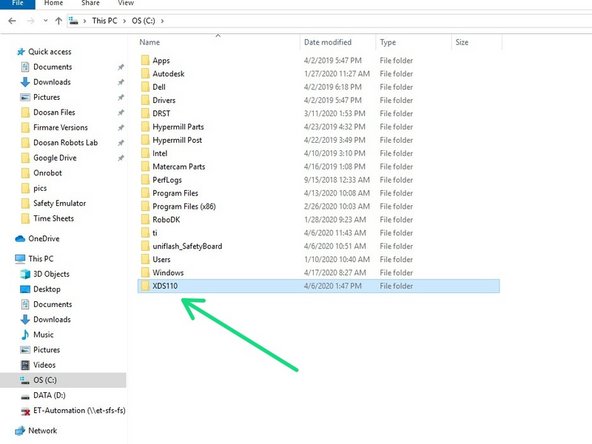Click 'OS (C:)' in address breadcrumb
Viewport: 592px width, 444px height.
point(143,21)
